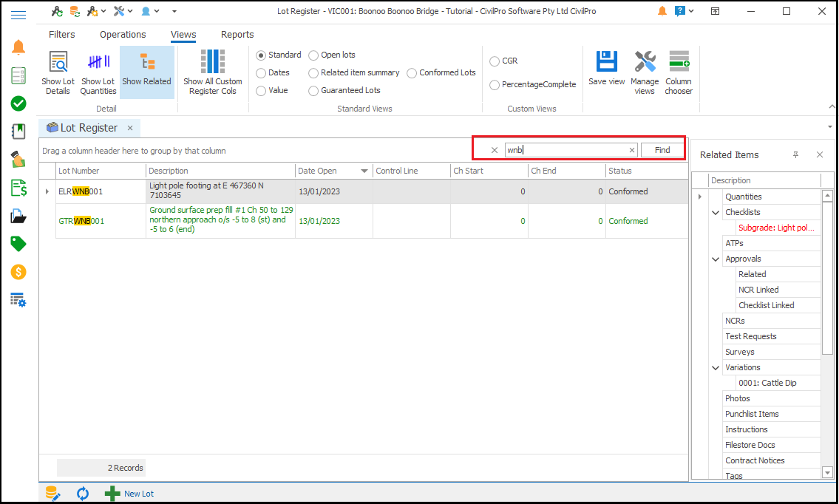
Task: Sort by Description column header
Action: (x=220, y=171)
